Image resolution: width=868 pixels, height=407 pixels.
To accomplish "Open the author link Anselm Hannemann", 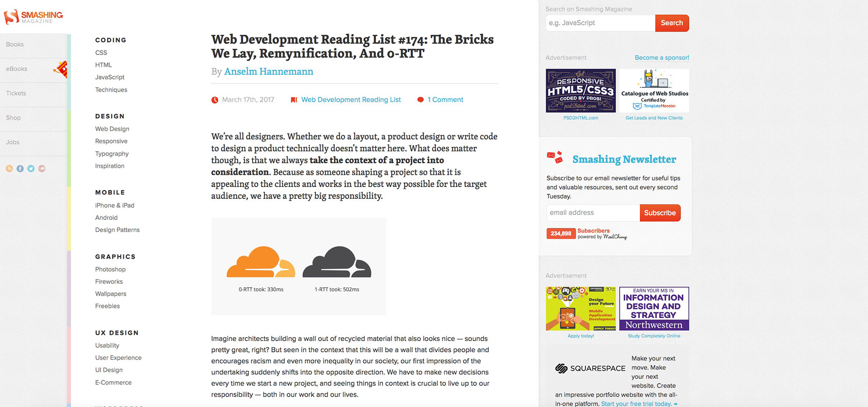I will [x=269, y=72].
